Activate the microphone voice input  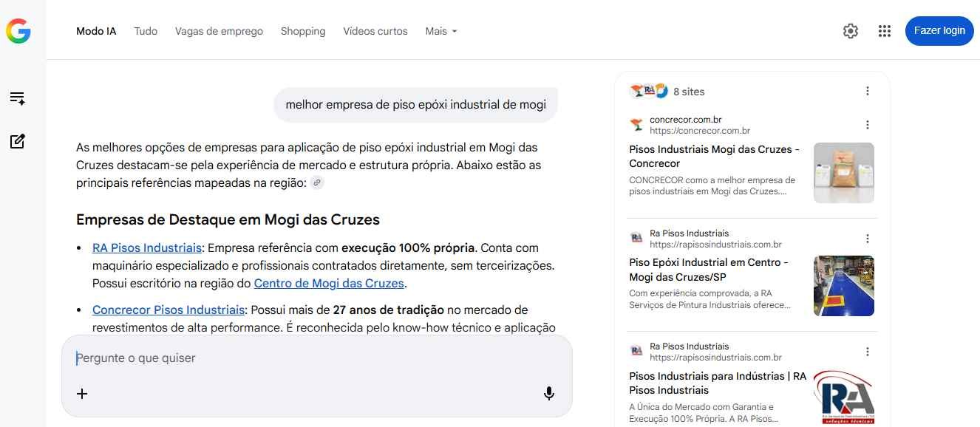pos(549,394)
